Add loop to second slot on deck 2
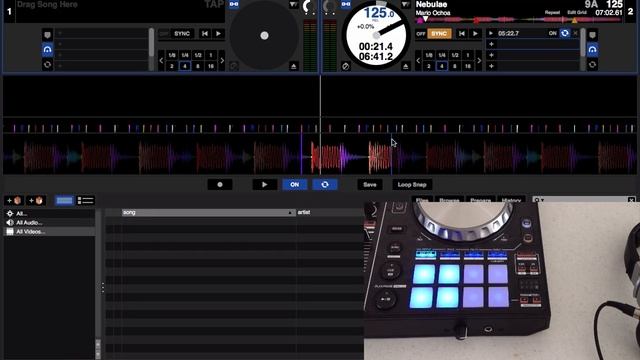Viewport: 640px width, 360px height. [491, 44]
